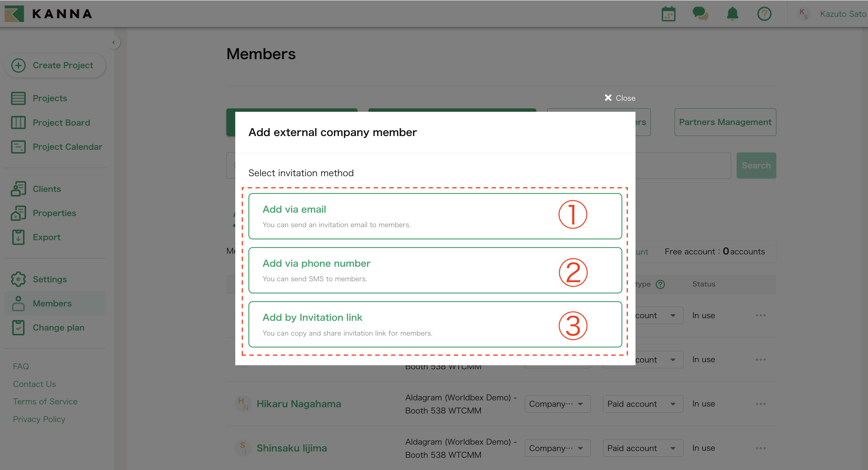Expand Hikaru Nagahama's Paid account dropdown

[643, 404]
